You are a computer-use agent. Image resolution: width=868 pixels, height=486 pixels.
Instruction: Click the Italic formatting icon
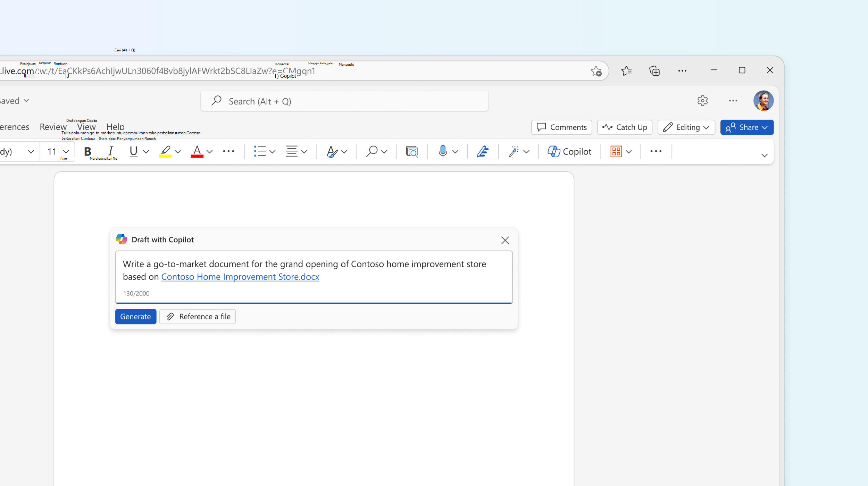pyautogui.click(x=110, y=151)
